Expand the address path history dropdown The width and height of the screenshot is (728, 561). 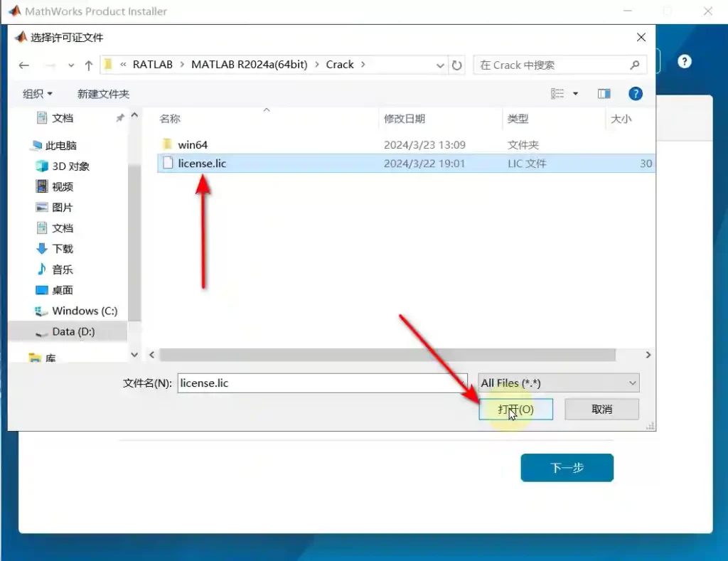(440, 65)
